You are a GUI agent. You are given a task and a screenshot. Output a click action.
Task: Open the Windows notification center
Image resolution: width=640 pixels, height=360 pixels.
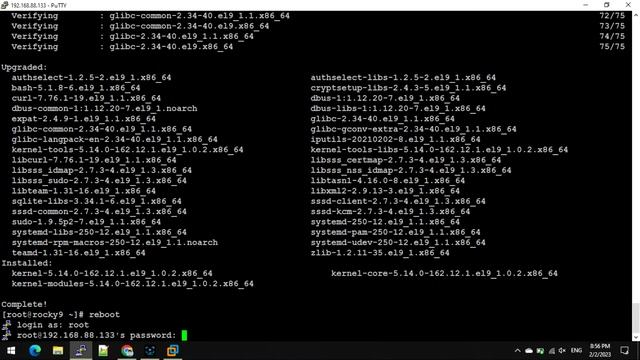(624, 351)
